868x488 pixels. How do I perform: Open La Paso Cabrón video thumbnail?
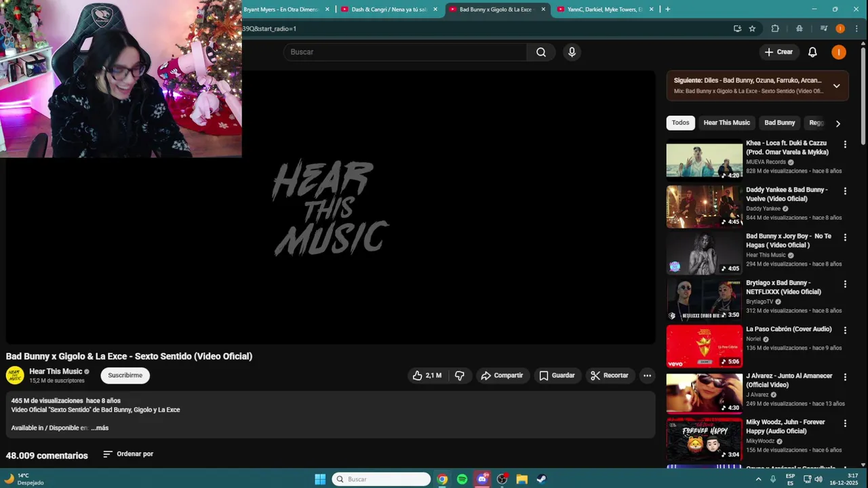(x=705, y=346)
